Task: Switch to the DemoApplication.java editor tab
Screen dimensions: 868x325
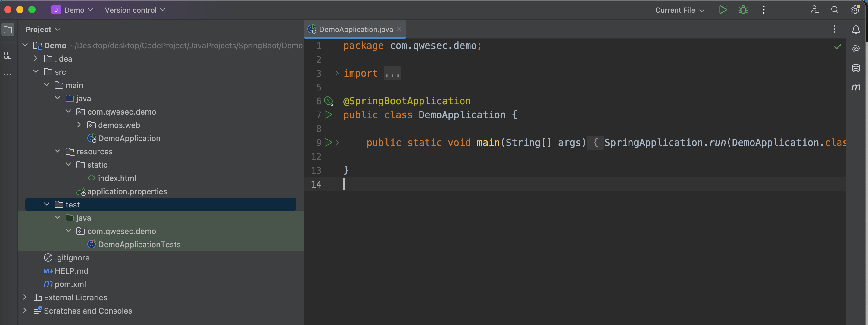Action: [x=355, y=29]
